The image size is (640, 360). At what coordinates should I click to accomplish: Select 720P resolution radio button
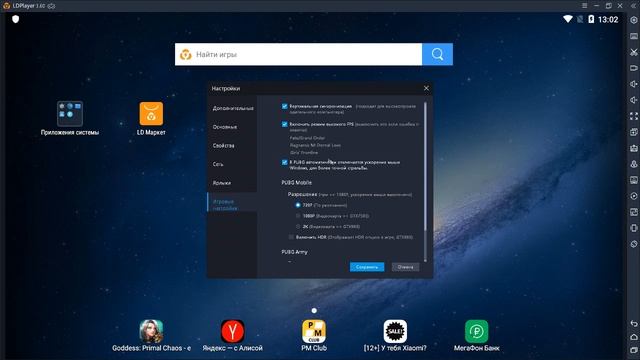[x=298, y=205]
